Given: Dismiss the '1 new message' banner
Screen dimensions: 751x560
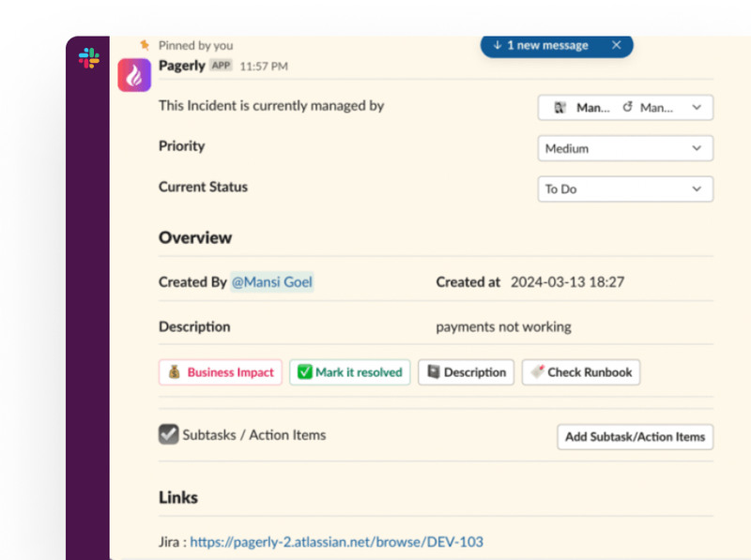Looking at the screenshot, I should click(616, 45).
